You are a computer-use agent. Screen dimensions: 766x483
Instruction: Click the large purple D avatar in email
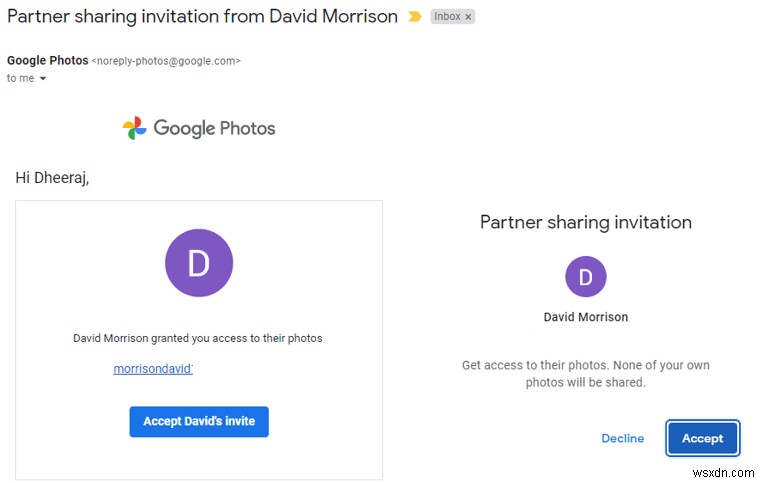click(199, 263)
